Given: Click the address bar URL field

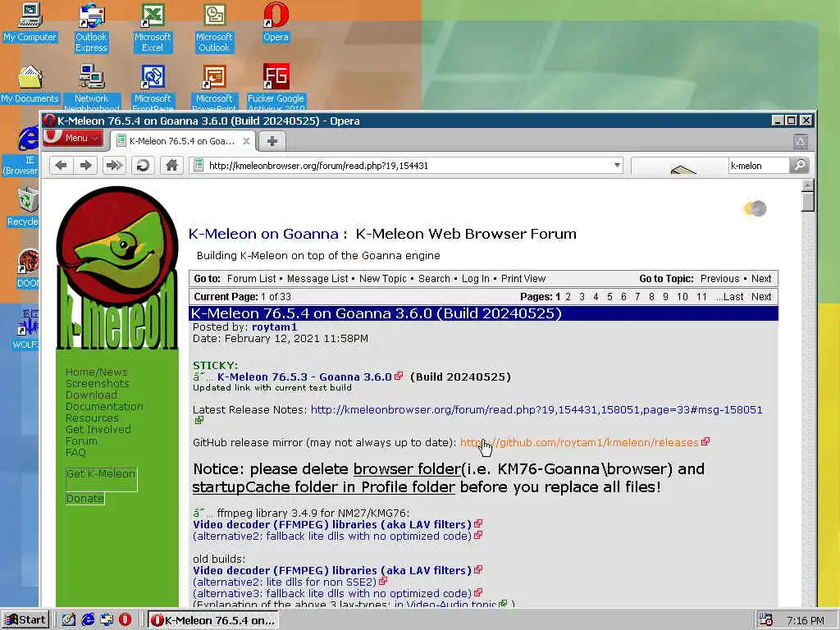Looking at the screenshot, I should (x=406, y=166).
